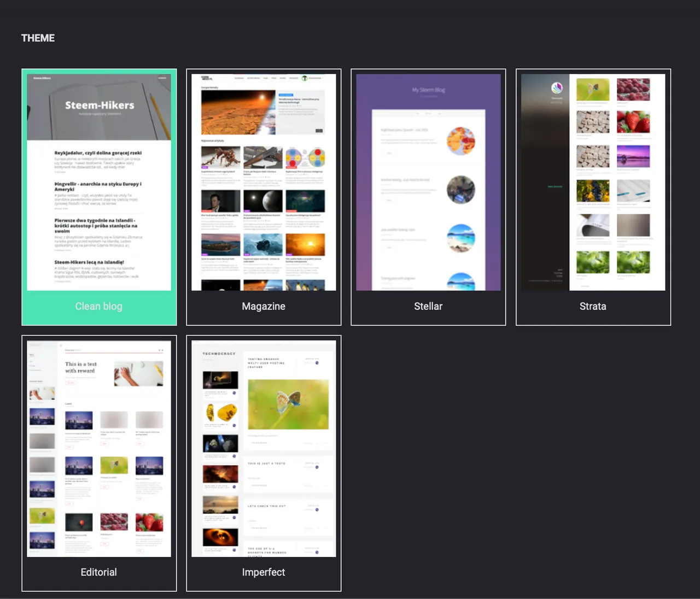
Task: Pick the Imperfect theme preview image
Action: pos(264,449)
